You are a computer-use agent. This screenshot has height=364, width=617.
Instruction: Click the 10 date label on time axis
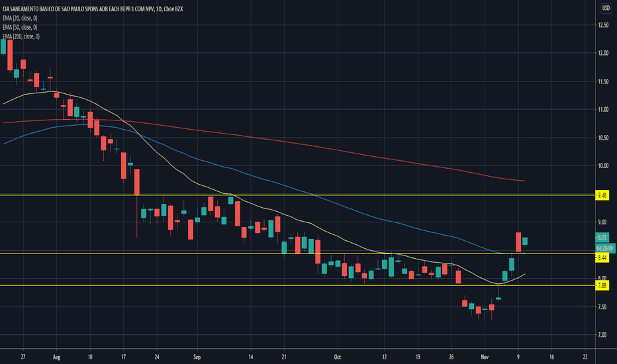click(90, 357)
